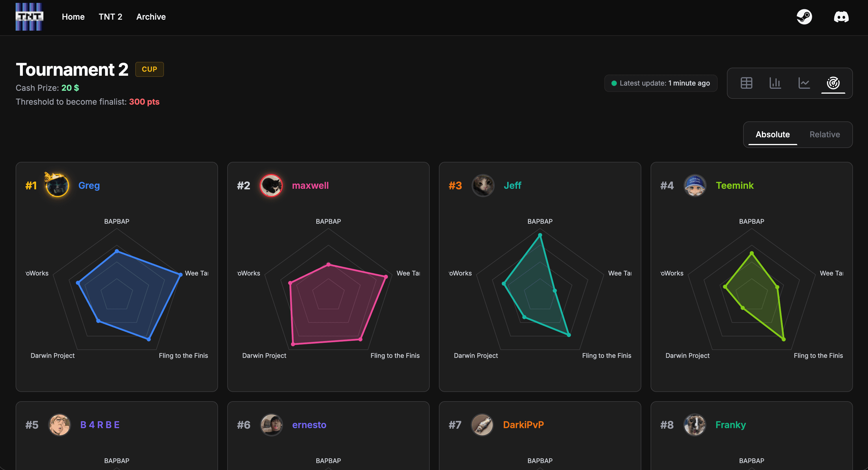
Task: Click Jeff's teal BAPBAP peak point
Action: coord(540,235)
